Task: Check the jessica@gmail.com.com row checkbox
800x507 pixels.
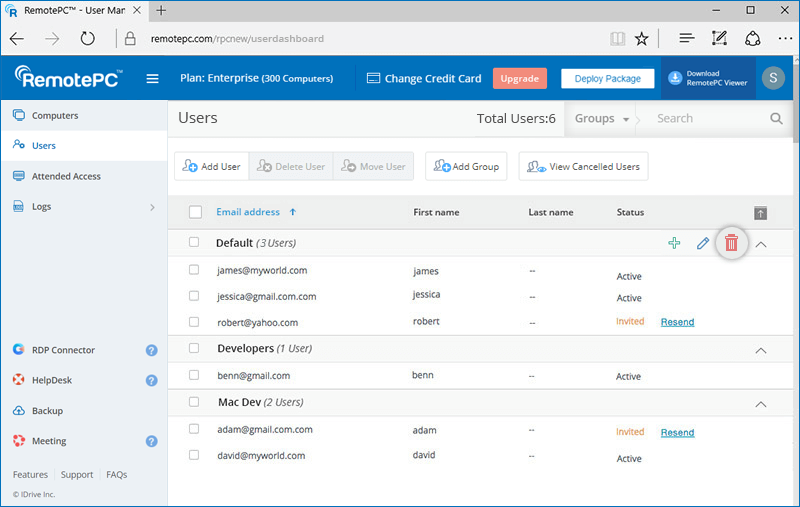Action: (x=194, y=296)
